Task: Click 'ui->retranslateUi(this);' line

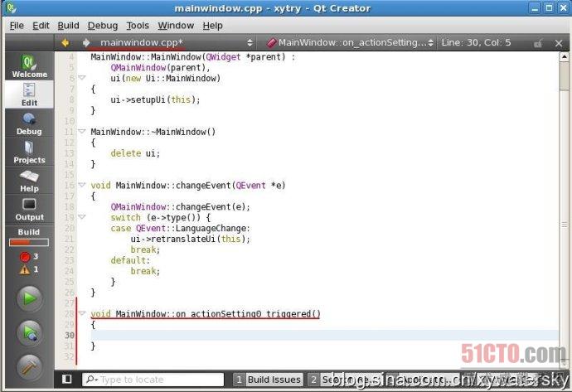Action: click(x=191, y=239)
